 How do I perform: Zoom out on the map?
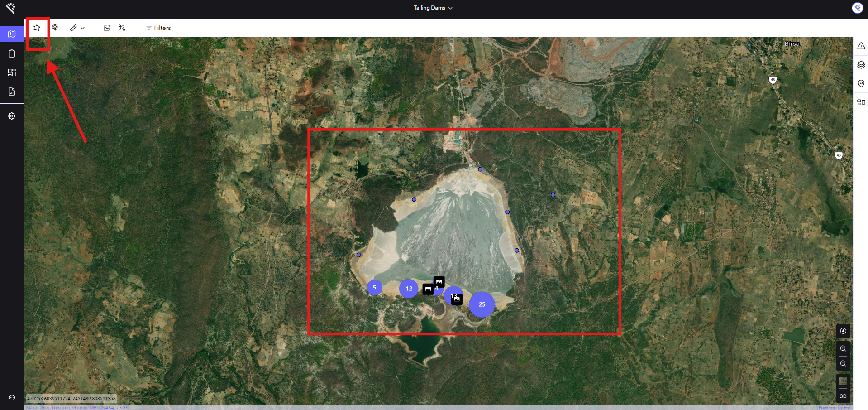[843, 364]
